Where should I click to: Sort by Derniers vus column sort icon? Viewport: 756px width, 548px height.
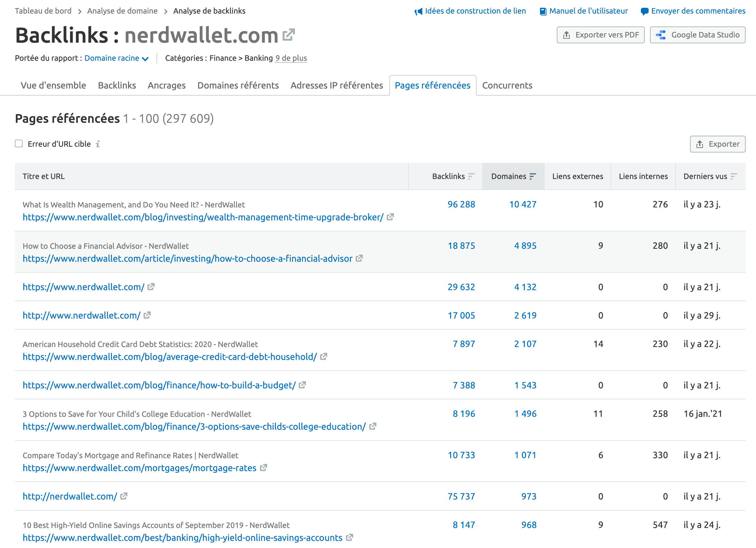point(734,176)
